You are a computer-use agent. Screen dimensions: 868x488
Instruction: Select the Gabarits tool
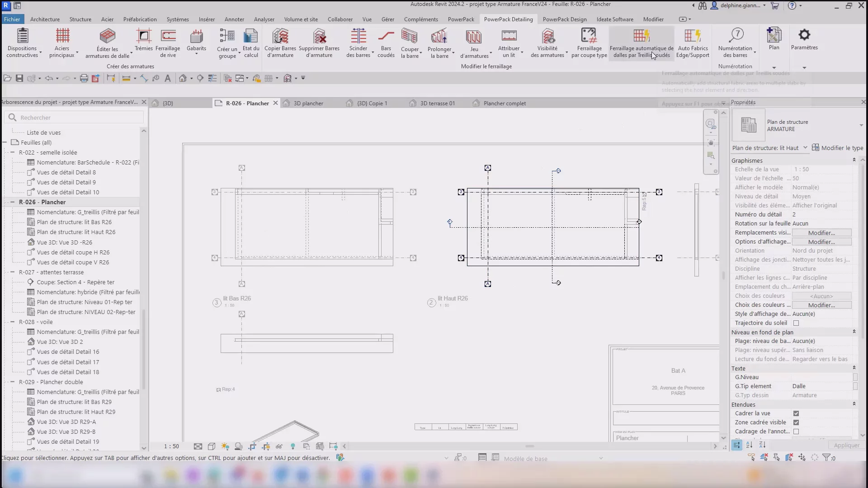[196, 42]
